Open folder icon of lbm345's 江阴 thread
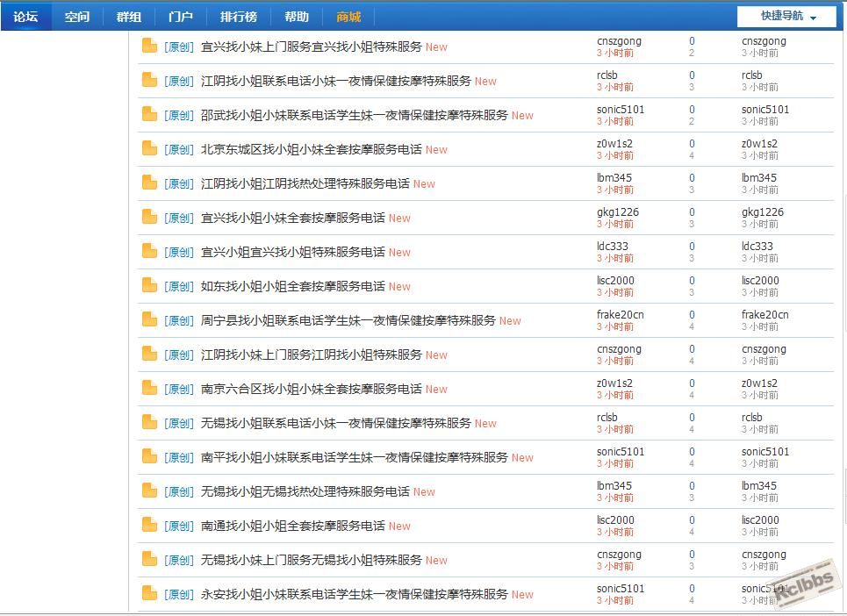Image resolution: width=847 pixels, height=616 pixels. pos(149,183)
